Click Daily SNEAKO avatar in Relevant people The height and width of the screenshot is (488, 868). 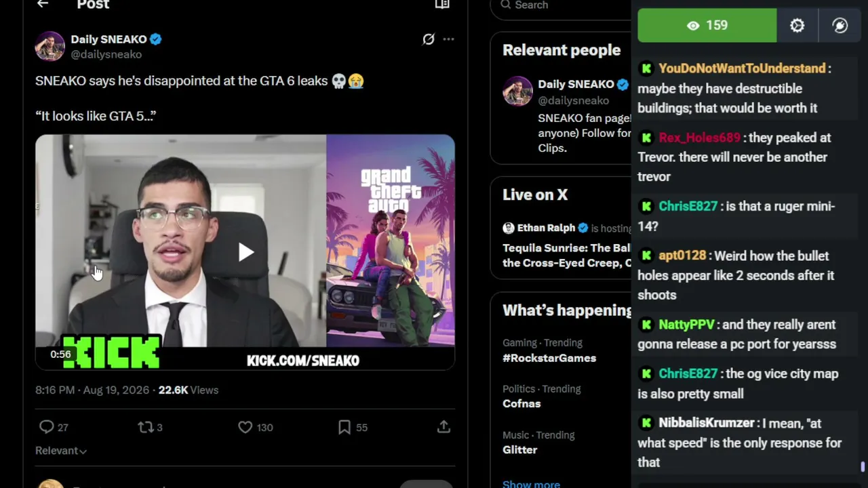[517, 91]
